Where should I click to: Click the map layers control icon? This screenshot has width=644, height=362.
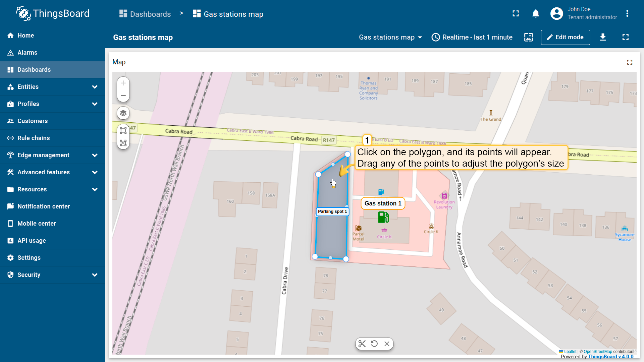point(123,113)
